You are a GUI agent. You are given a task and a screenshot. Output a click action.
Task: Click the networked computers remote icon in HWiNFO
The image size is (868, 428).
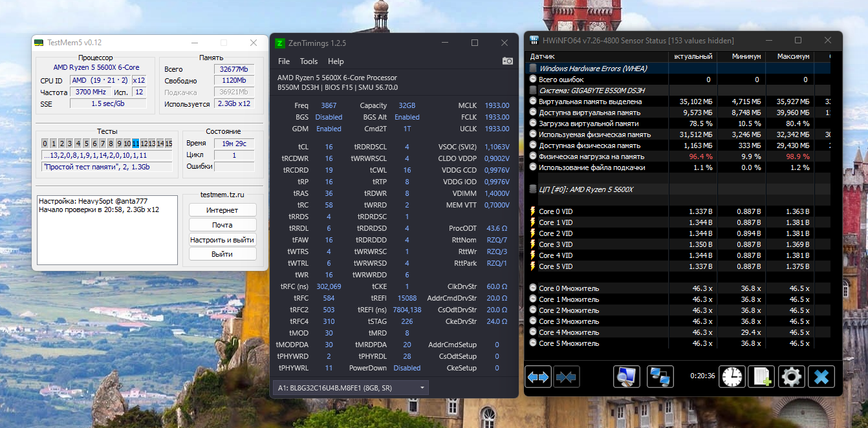point(660,376)
